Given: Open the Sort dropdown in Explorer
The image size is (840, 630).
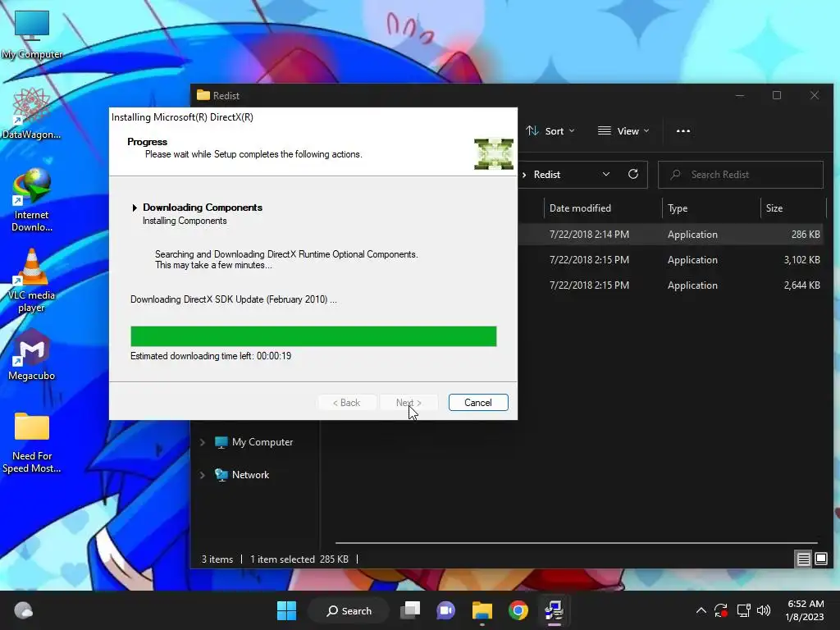Looking at the screenshot, I should click(550, 130).
